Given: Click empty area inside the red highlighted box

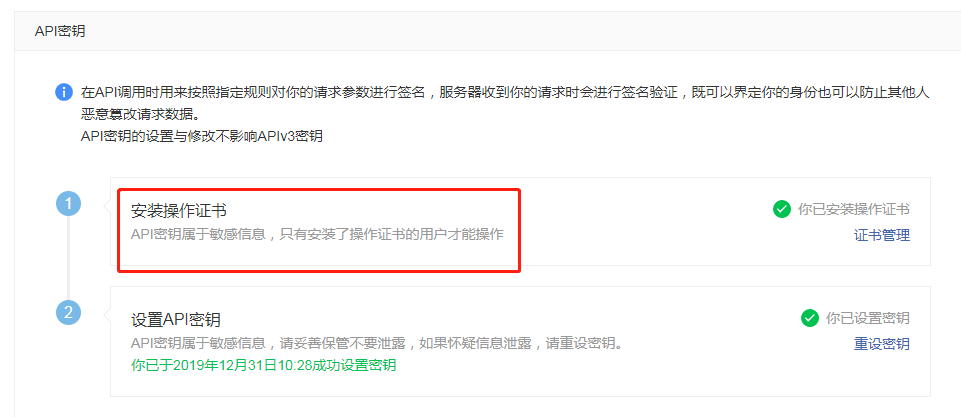Looking at the screenshot, I should 319,258.
